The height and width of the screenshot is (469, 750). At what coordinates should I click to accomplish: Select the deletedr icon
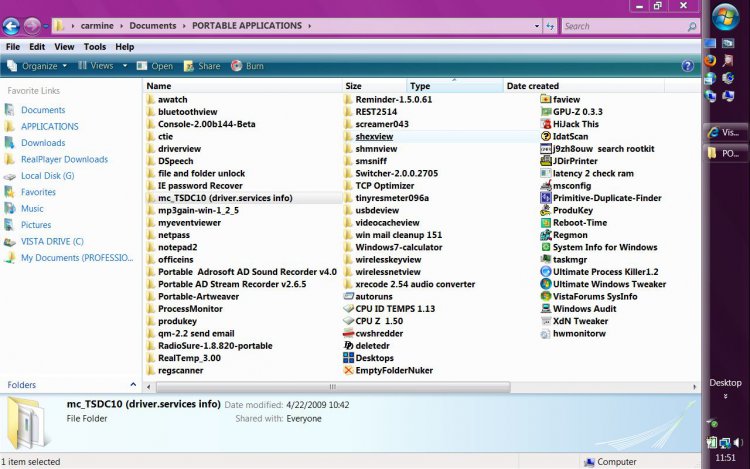348,346
